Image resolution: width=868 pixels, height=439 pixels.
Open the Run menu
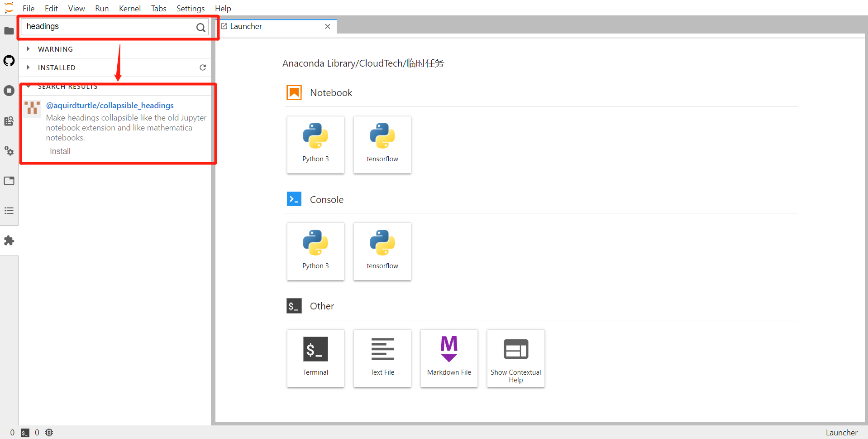(102, 9)
